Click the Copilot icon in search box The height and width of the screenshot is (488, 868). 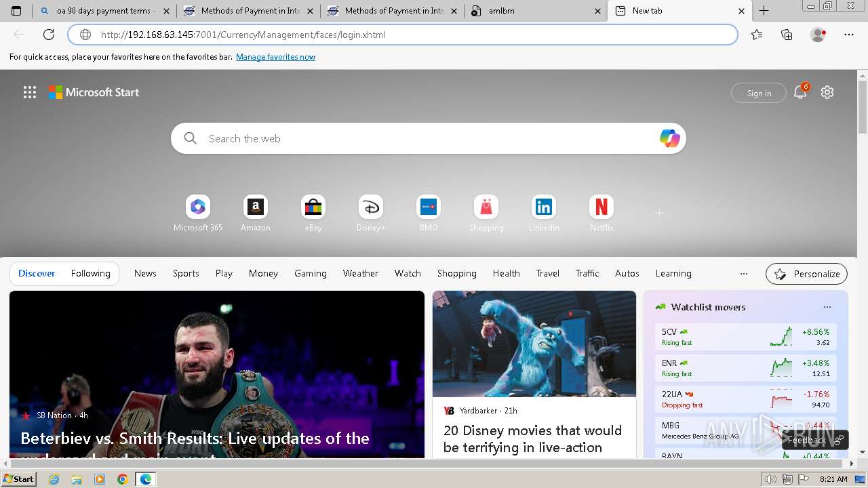pos(670,138)
